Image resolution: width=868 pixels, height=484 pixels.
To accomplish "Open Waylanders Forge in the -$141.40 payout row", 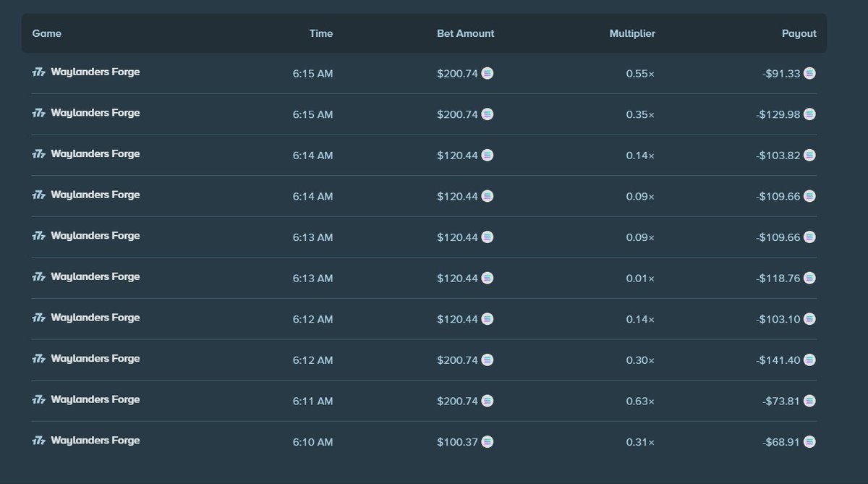I will coord(95,359).
